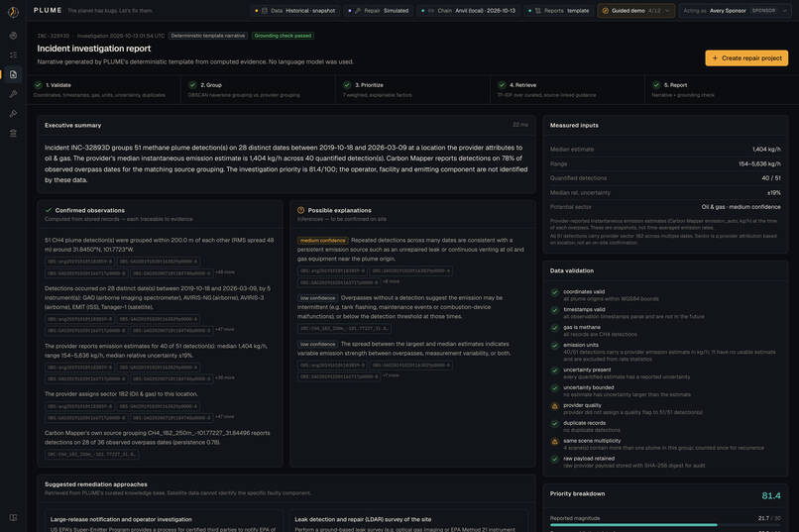Click the Reports chip's template icon
Viewport: 799px width, 532px height.
tap(537, 11)
